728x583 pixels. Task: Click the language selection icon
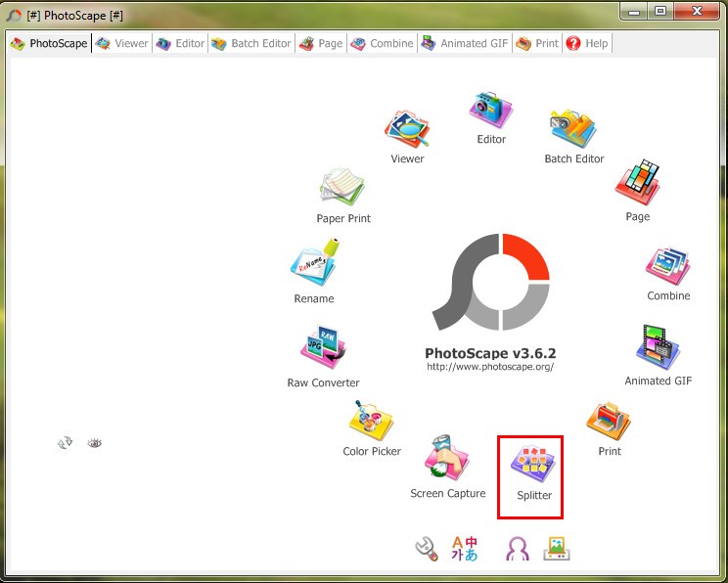464,549
